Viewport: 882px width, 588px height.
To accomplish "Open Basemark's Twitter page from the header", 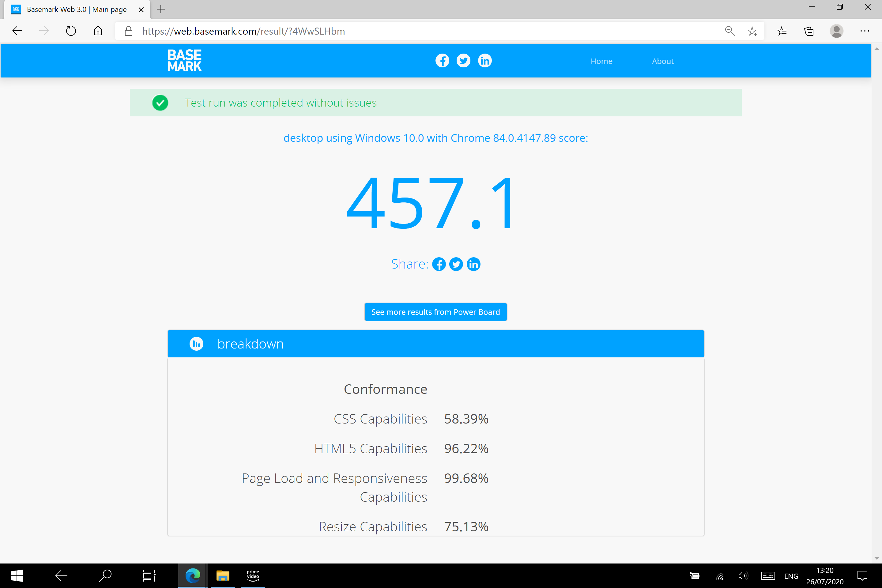I will [463, 60].
